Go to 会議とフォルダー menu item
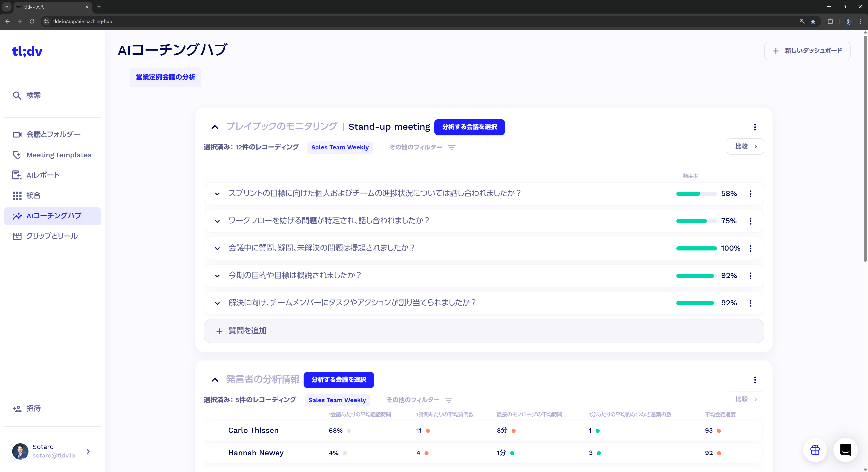868x472 pixels. pyautogui.click(x=53, y=135)
